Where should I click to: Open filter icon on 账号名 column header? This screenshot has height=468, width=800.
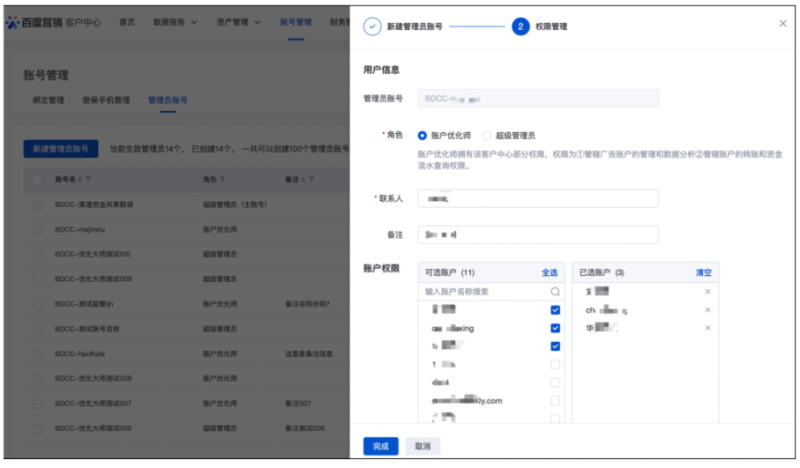[88, 180]
